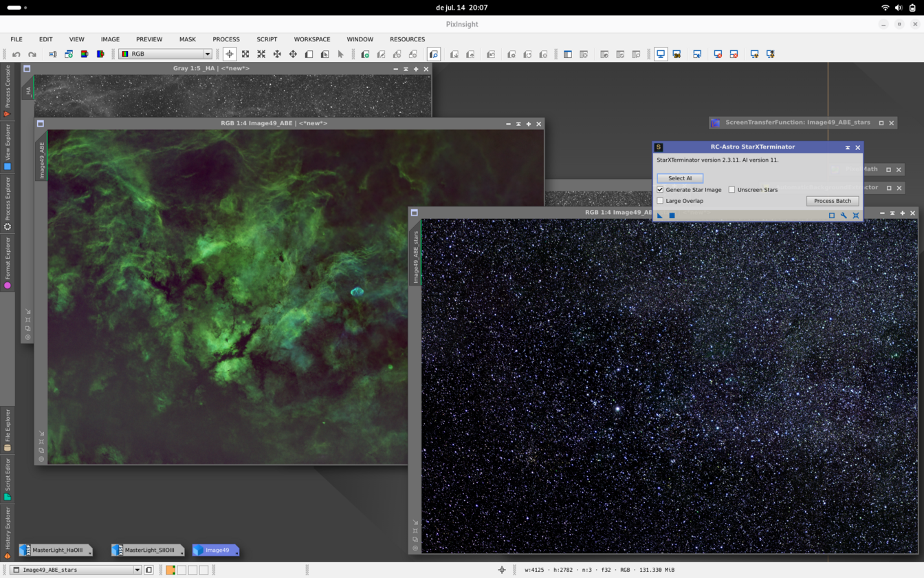Image resolution: width=924 pixels, height=578 pixels.
Task: Click the bright star in the stars image
Action: pyautogui.click(x=617, y=409)
